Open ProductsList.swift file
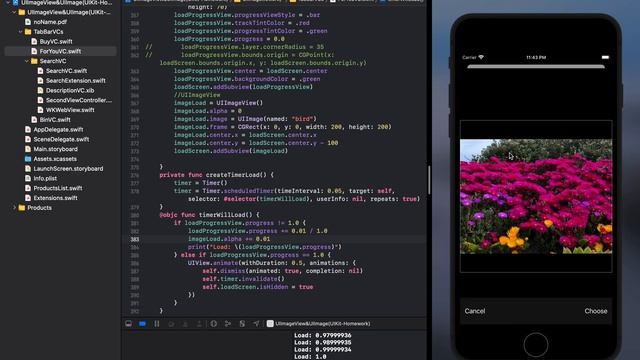Screen dimensions: 640x360 (58, 189)
